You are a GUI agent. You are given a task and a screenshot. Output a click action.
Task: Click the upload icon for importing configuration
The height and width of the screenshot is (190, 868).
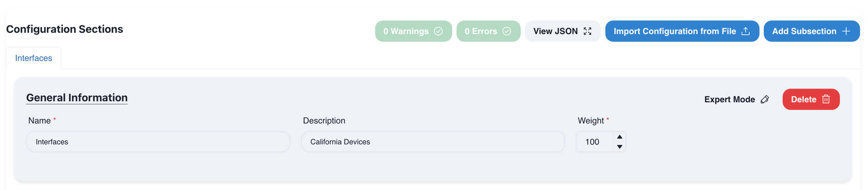745,31
